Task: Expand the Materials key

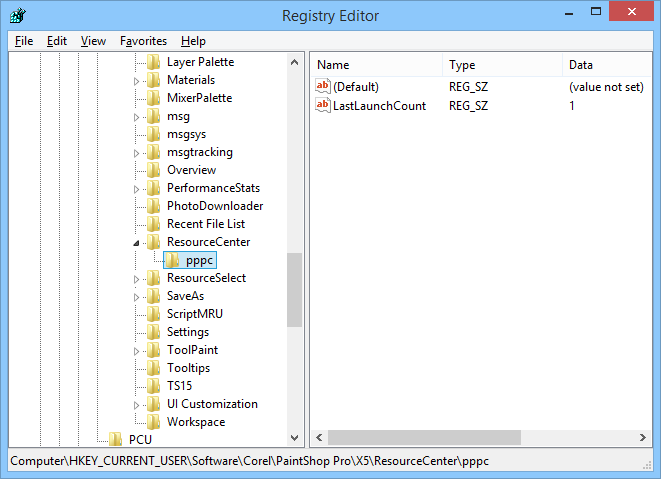Action: click(136, 81)
